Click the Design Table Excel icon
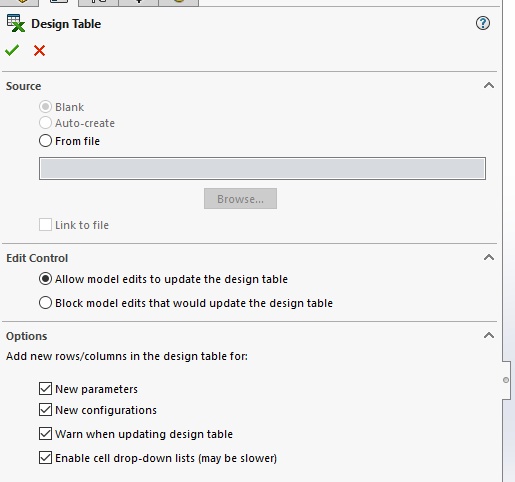Viewport: 515px width, 482px height. pyautogui.click(x=16, y=23)
